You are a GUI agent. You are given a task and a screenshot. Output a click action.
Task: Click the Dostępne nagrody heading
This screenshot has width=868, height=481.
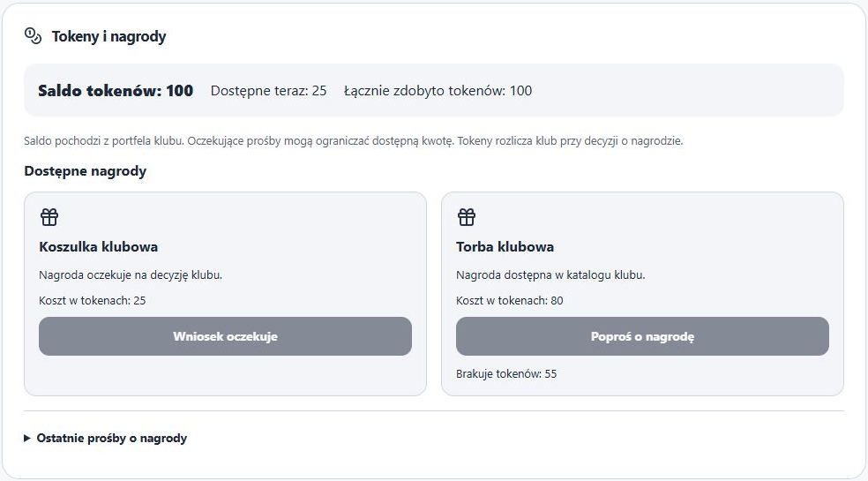coord(86,170)
